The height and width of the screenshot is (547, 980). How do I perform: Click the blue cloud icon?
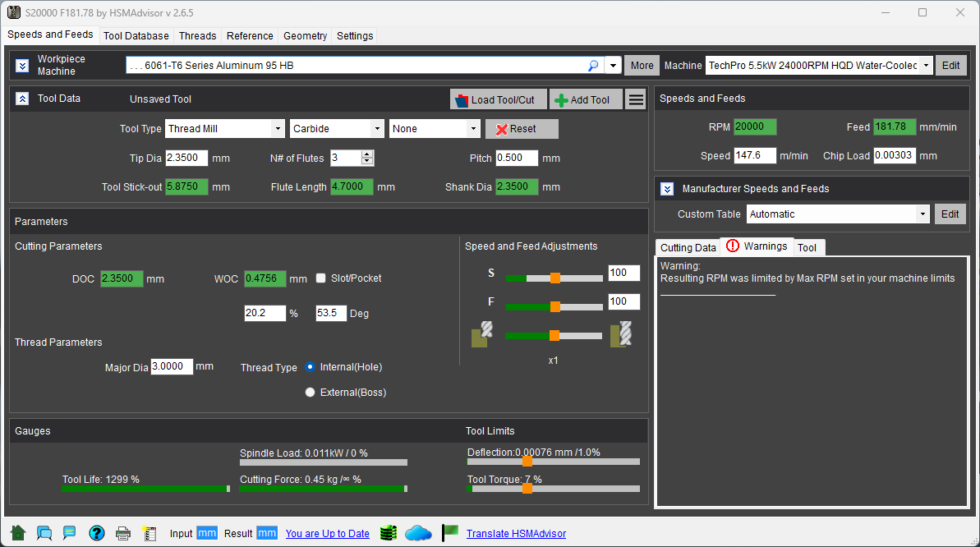click(418, 533)
